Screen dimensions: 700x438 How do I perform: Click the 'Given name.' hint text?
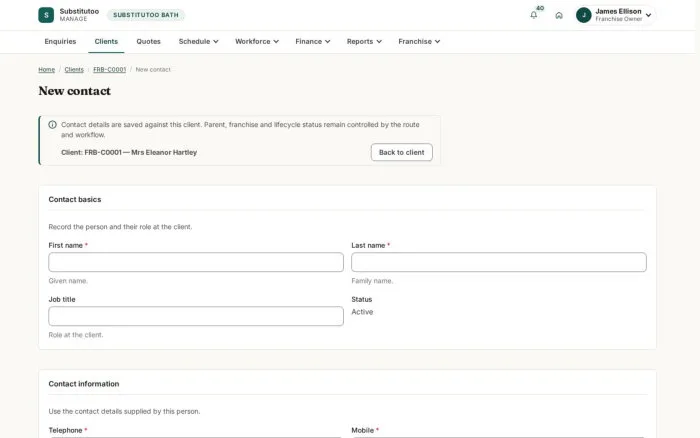point(68,281)
